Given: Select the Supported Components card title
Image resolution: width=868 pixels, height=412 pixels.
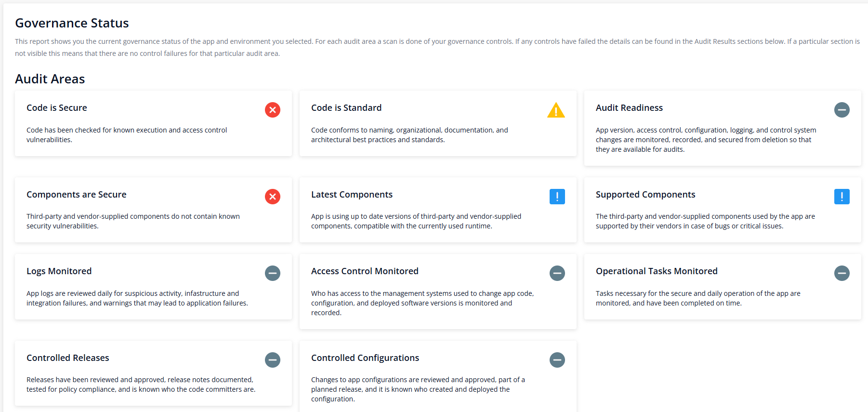Looking at the screenshot, I should pyautogui.click(x=645, y=195).
